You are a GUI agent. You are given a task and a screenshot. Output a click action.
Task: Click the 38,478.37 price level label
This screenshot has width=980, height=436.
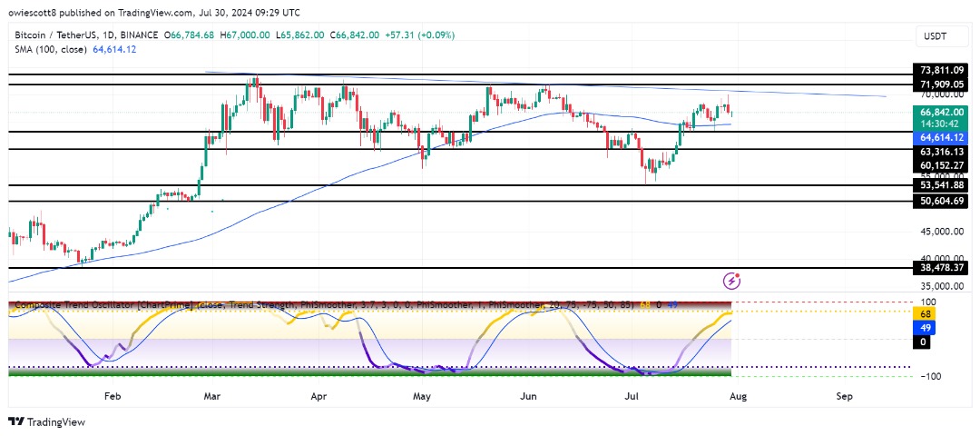(941, 267)
